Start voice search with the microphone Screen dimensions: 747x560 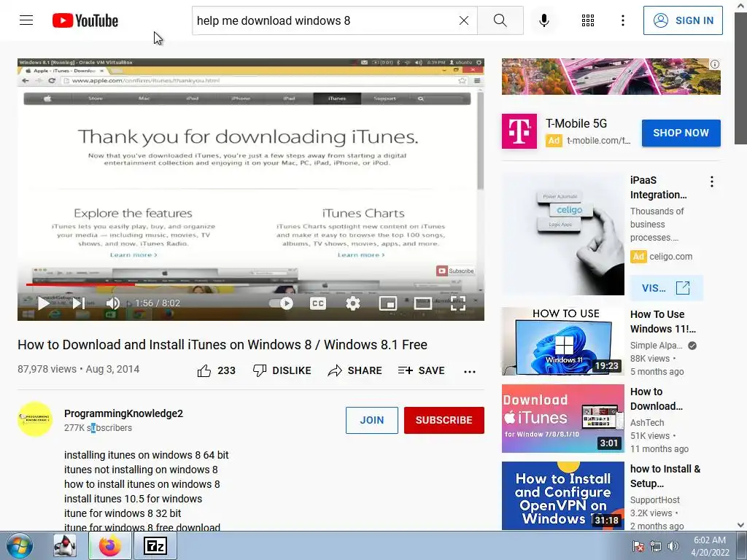pos(543,20)
